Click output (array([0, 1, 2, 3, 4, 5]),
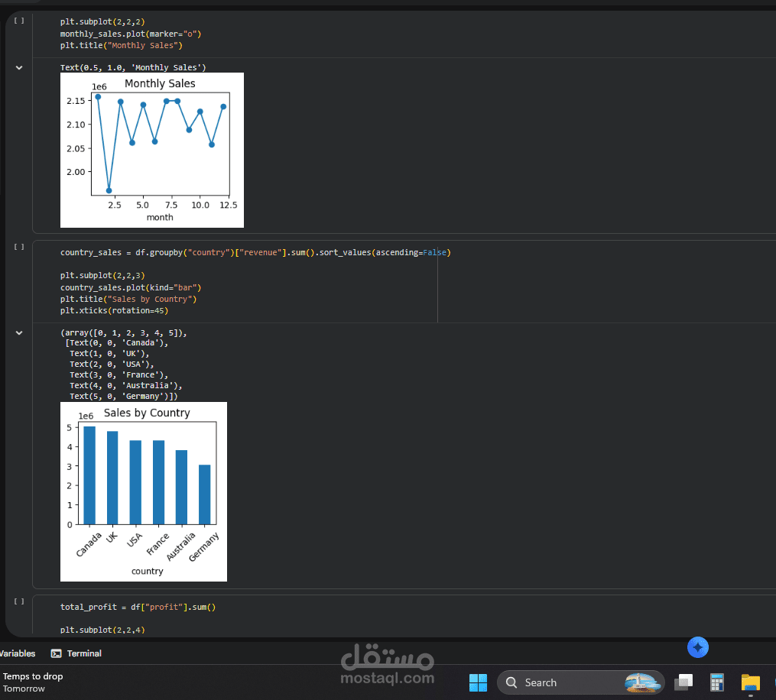 coord(124,333)
